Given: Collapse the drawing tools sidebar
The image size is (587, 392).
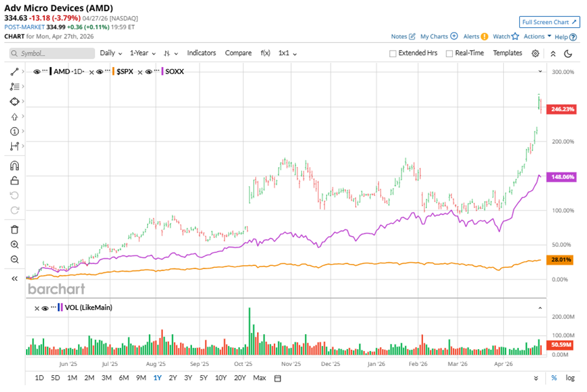Looking at the screenshot, I should coord(14,278).
